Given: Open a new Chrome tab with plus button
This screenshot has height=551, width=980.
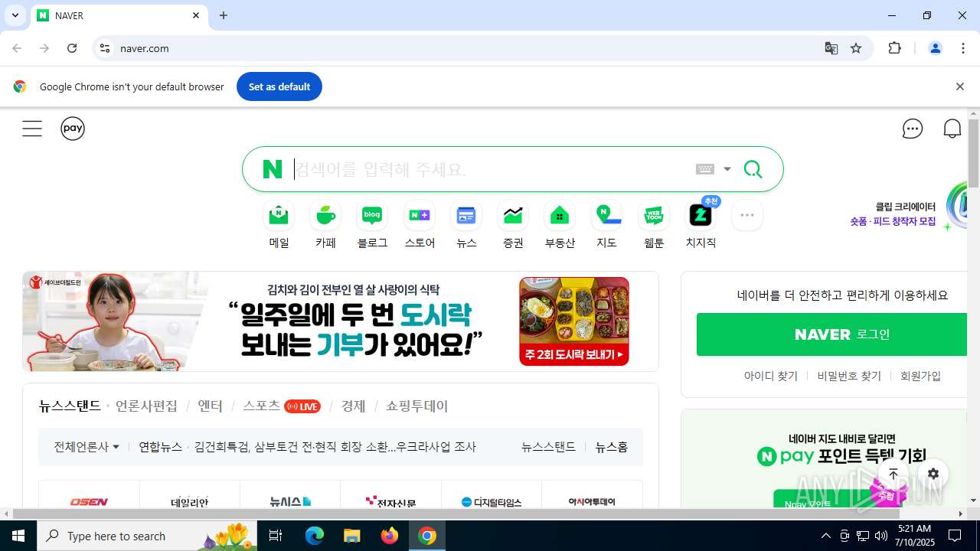Looking at the screenshot, I should click(x=224, y=15).
